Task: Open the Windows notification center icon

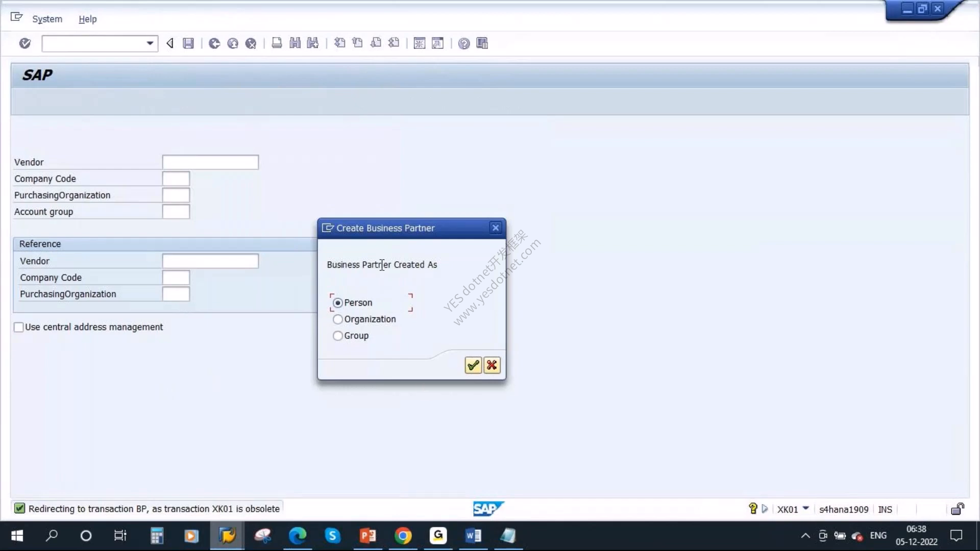Action: (956, 536)
